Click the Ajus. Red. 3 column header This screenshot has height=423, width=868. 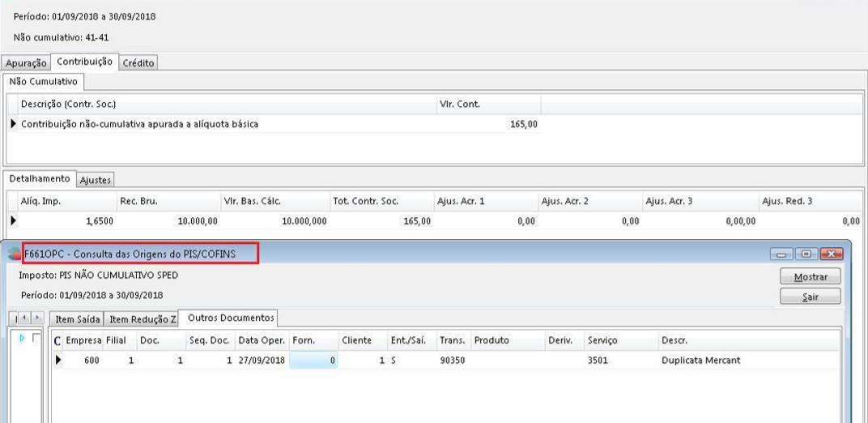coord(810,201)
